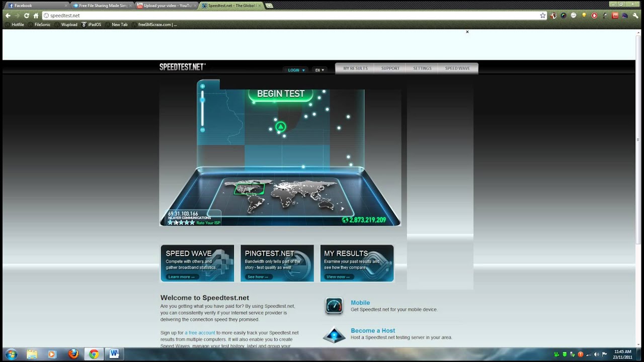This screenshot has height=362, width=644.
Task: Open the FileSonic bookmark
Action: click(x=40, y=25)
